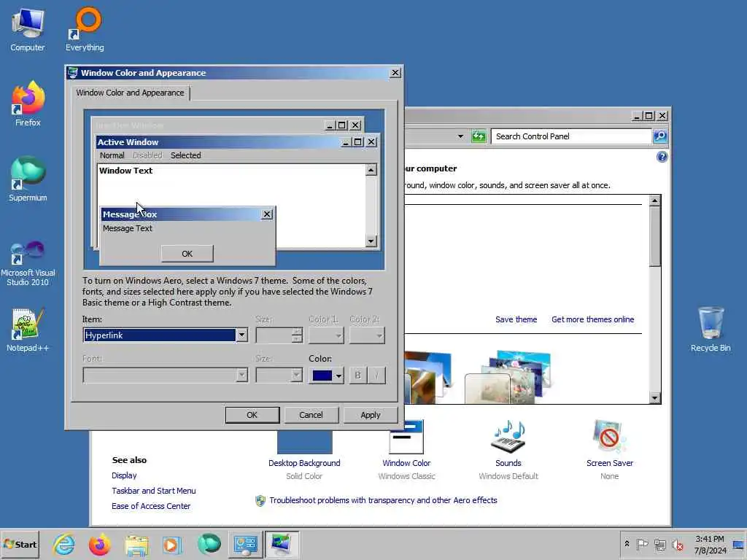Close the Window Color and Appearance dialog
The image size is (747, 560).
click(x=395, y=73)
